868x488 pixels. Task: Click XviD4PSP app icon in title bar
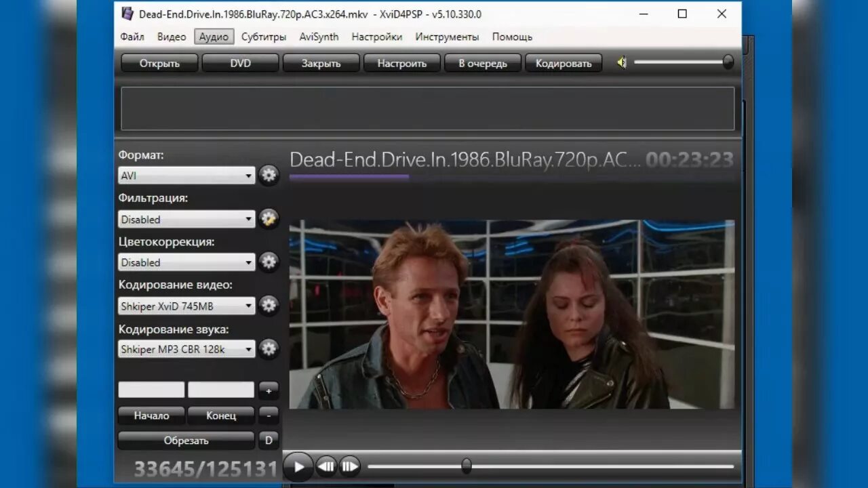(x=127, y=14)
